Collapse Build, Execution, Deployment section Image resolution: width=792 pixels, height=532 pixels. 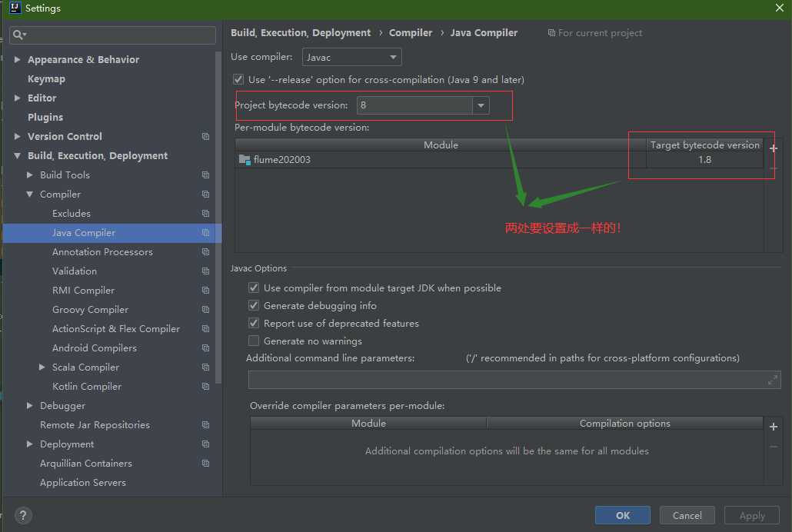click(17, 155)
